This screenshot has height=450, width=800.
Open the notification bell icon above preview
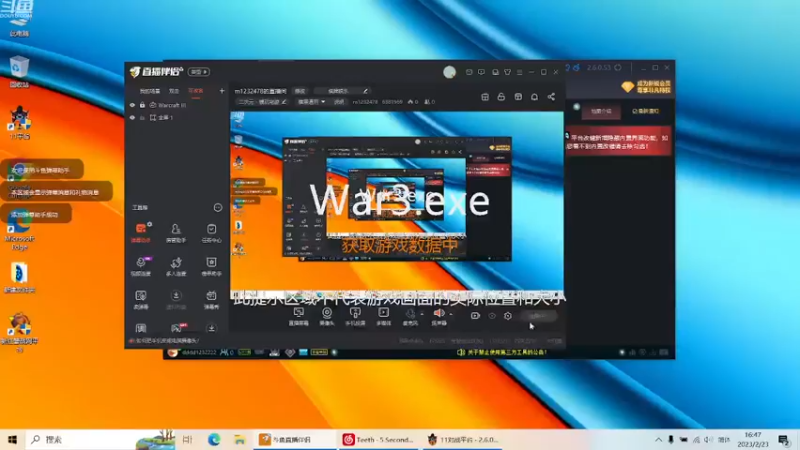point(534,97)
